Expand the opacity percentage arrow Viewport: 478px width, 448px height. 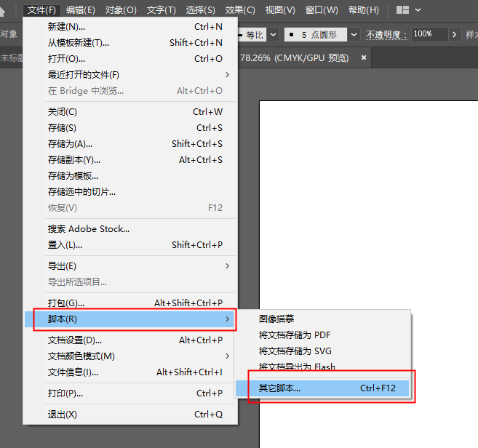[455, 34]
